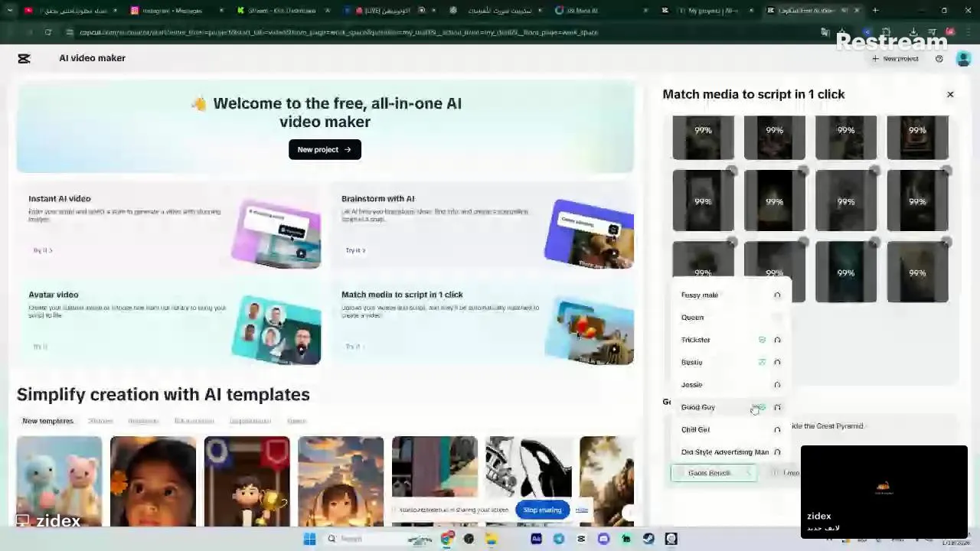Switch to the Stream Kick Dashboard browser tab
Image resolution: width=980 pixels, height=551 pixels.
(283, 11)
